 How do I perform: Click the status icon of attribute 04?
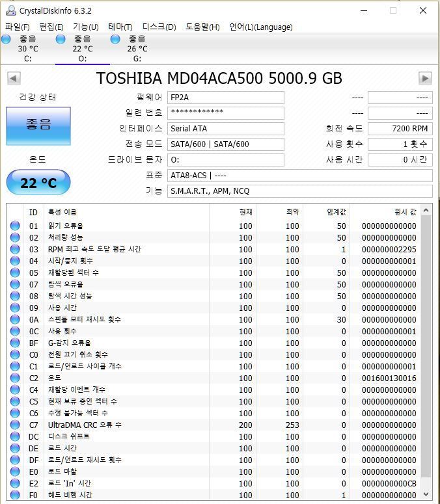(15, 261)
